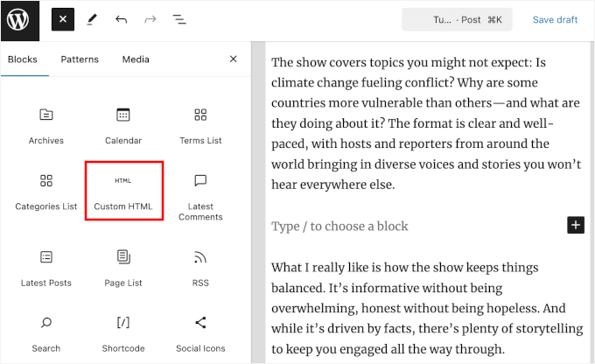Image resolution: width=595 pixels, height=364 pixels.
Task: Redo the last undone change
Action: click(x=150, y=19)
